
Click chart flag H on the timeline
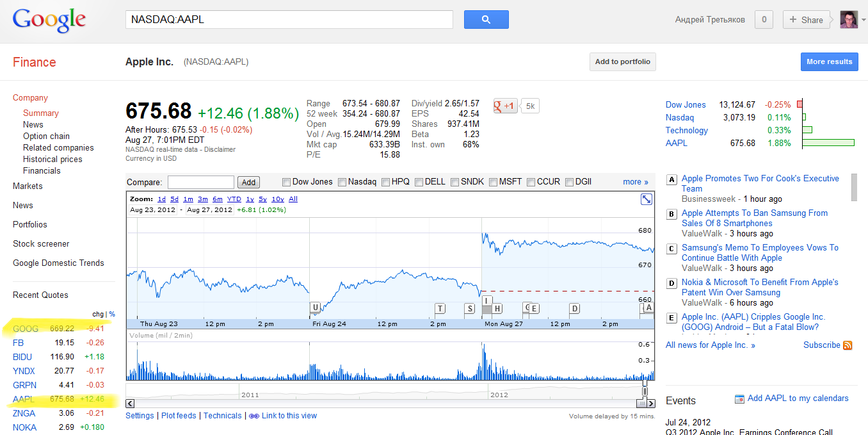click(497, 309)
